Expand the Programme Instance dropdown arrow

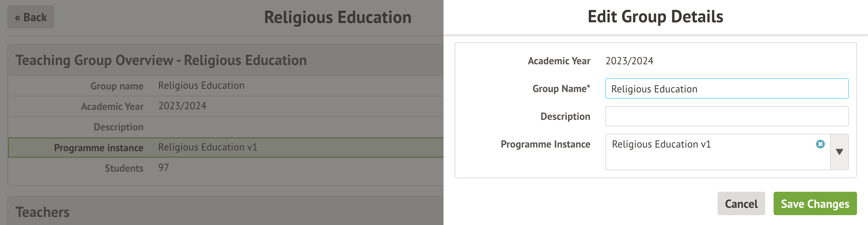(x=839, y=152)
